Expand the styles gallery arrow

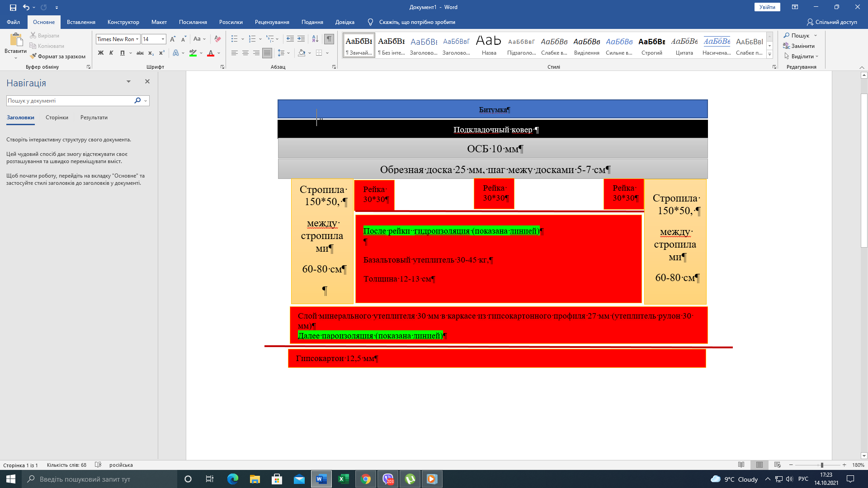769,55
